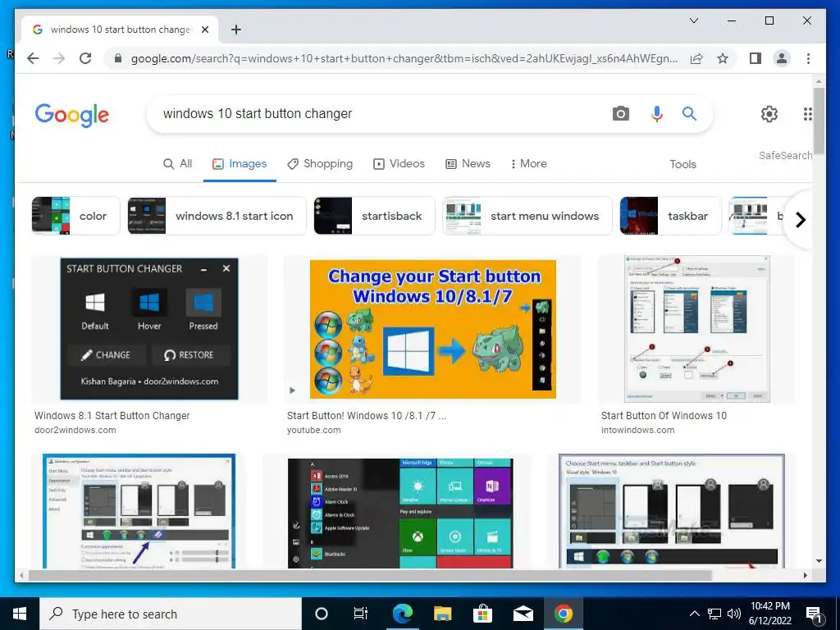Screen dimensions: 840x630
Task: Open thumbnail with blue arrow on taskbar
Action: pos(139,511)
